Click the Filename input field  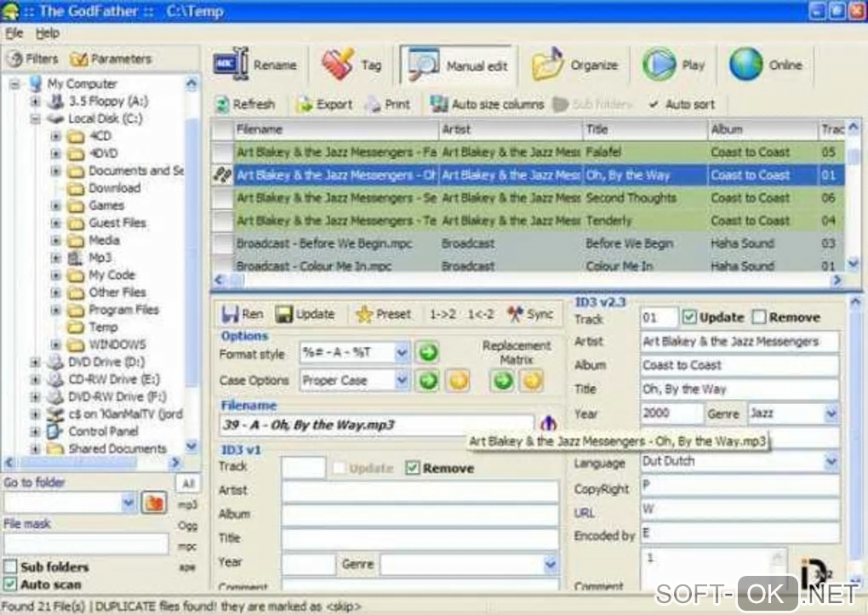tap(376, 424)
